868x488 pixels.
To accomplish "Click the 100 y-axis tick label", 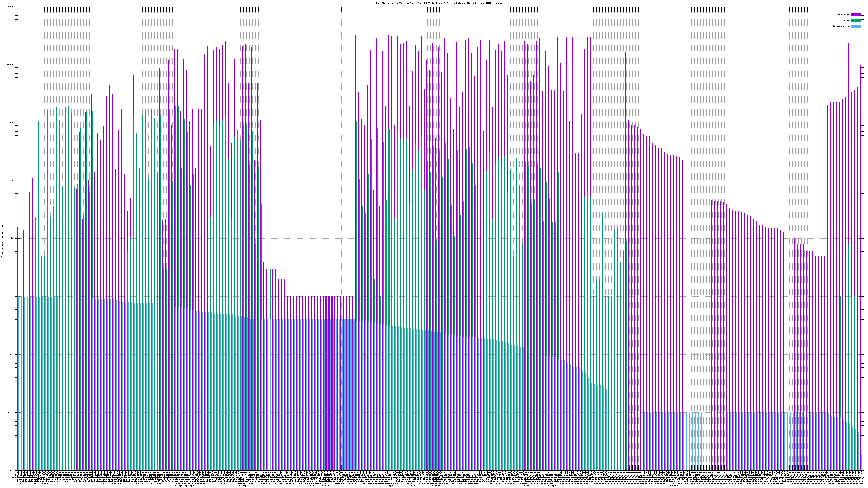I will pos(12,181).
